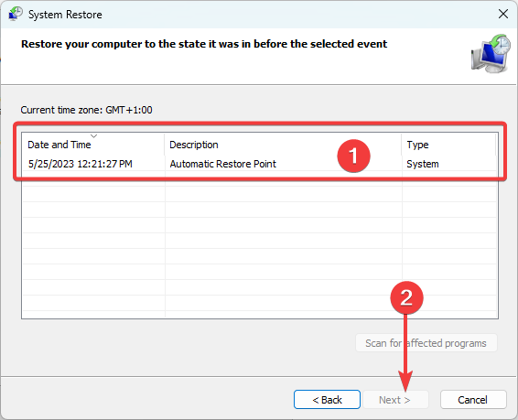Viewport: 518px width, 420px height.
Task: Click the computer restore clock illustration
Action: pyautogui.click(x=491, y=53)
